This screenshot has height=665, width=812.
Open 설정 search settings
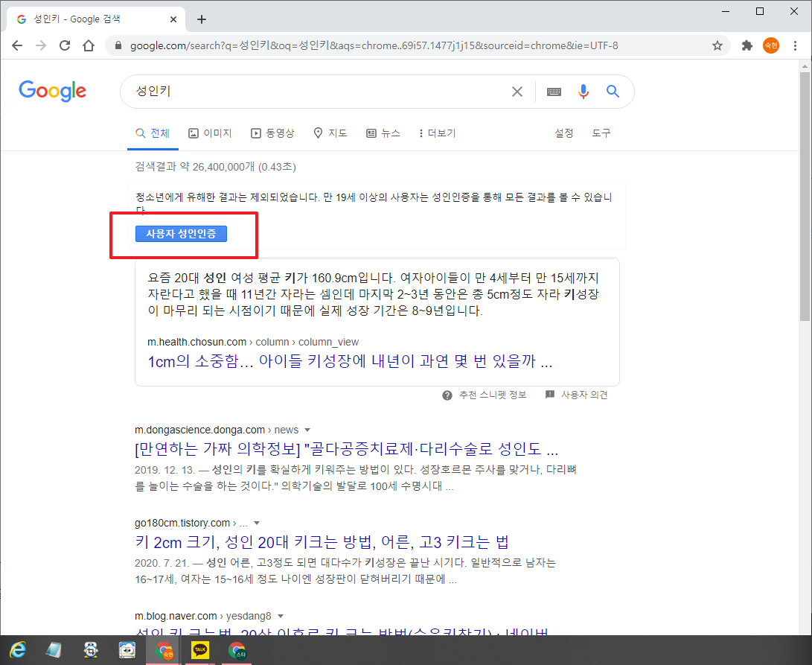[564, 133]
